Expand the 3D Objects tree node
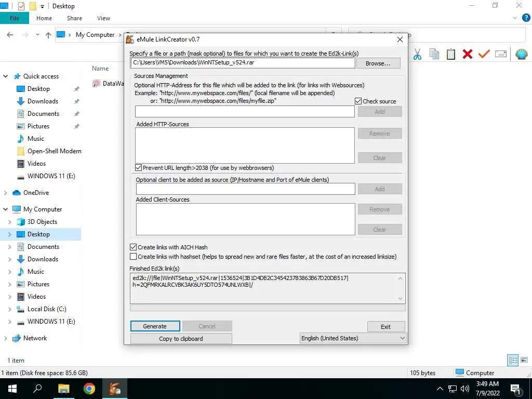Image resolution: width=532 pixels, height=399 pixels. point(10,222)
